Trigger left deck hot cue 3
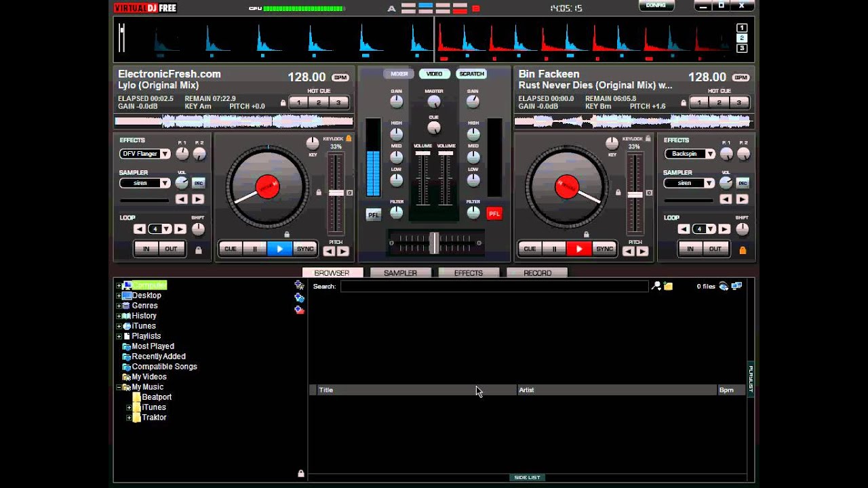This screenshot has width=868, height=488. point(338,103)
